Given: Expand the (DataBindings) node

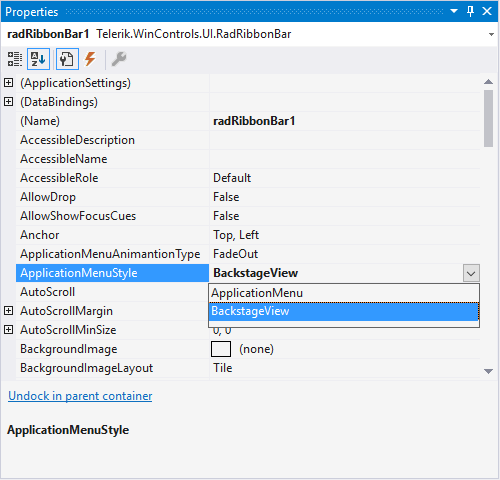Looking at the screenshot, I should (9, 102).
